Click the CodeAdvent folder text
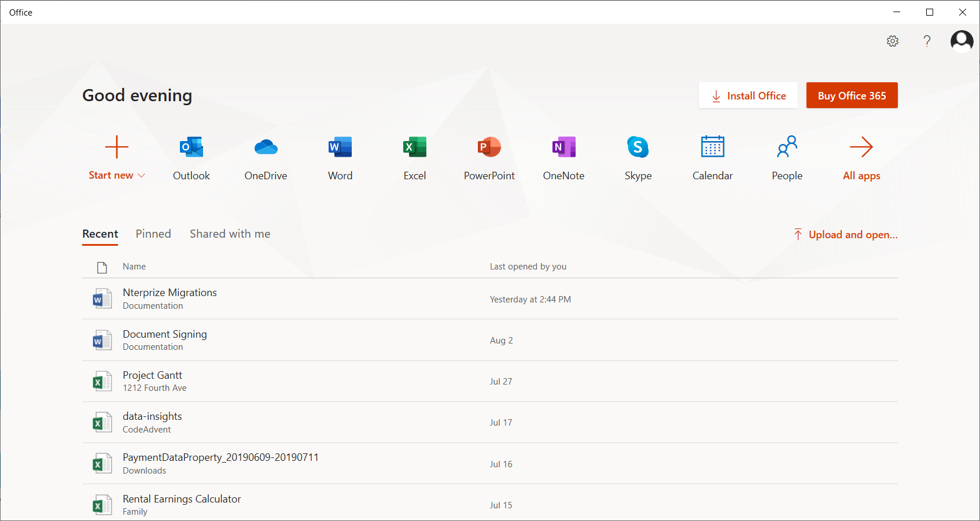This screenshot has width=980, height=521. tap(147, 430)
